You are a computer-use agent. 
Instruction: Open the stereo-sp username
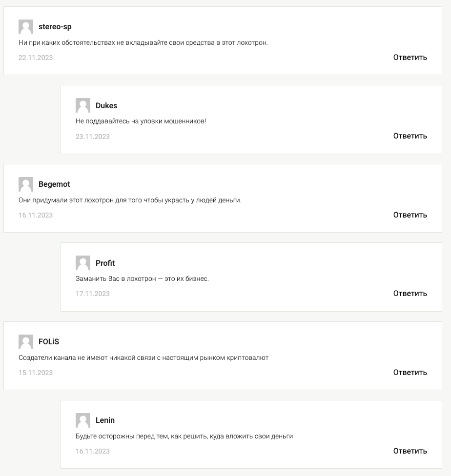pos(55,27)
